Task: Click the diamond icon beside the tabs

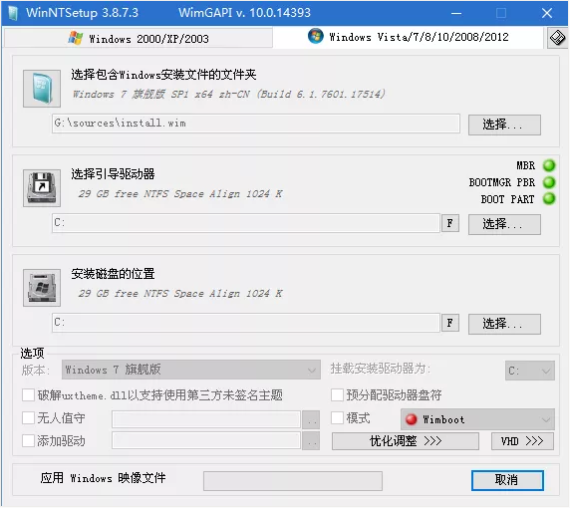Action: (x=557, y=38)
